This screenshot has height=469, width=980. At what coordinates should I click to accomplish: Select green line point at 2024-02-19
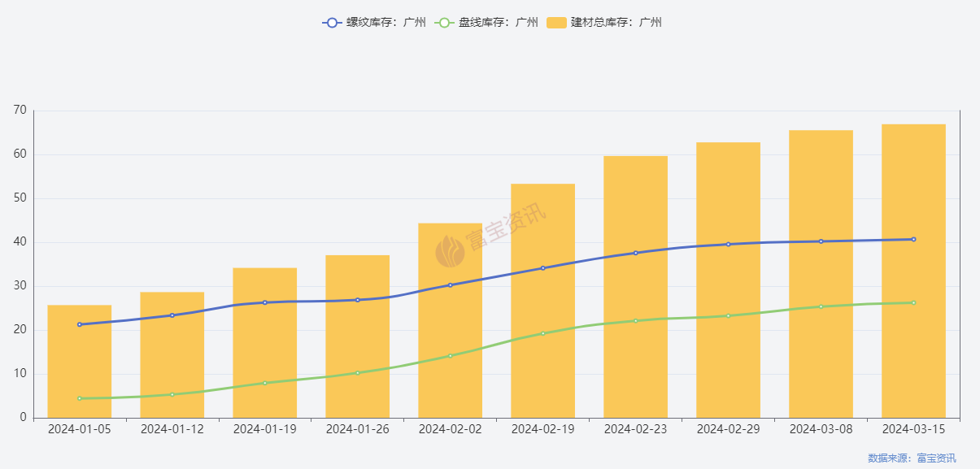coord(543,333)
